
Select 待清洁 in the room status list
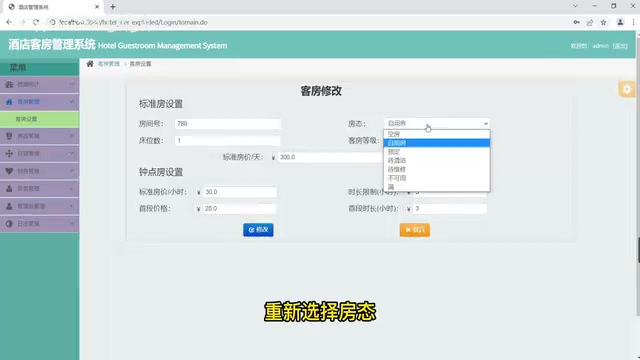[436, 160]
